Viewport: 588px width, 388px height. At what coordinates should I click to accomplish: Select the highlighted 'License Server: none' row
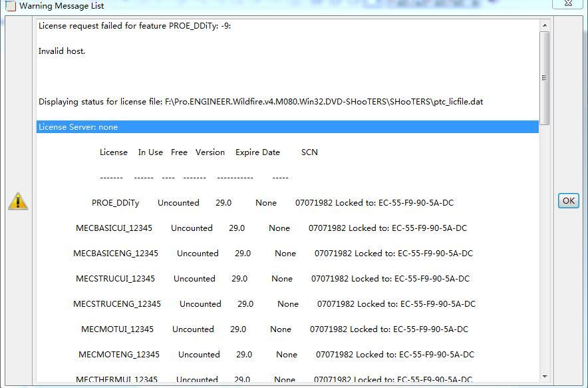[x=287, y=127]
